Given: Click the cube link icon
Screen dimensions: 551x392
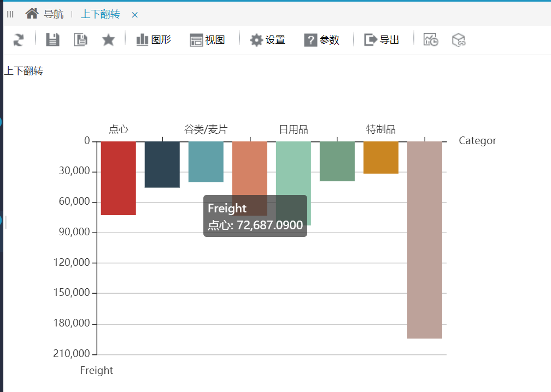Looking at the screenshot, I should [x=459, y=40].
